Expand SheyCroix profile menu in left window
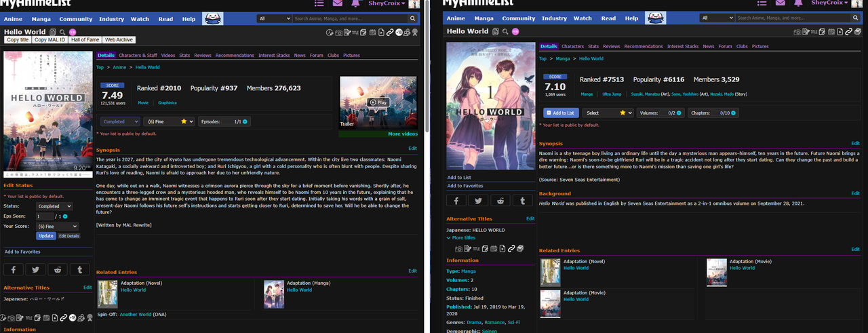The height and width of the screenshot is (333, 868). (x=387, y=3)
